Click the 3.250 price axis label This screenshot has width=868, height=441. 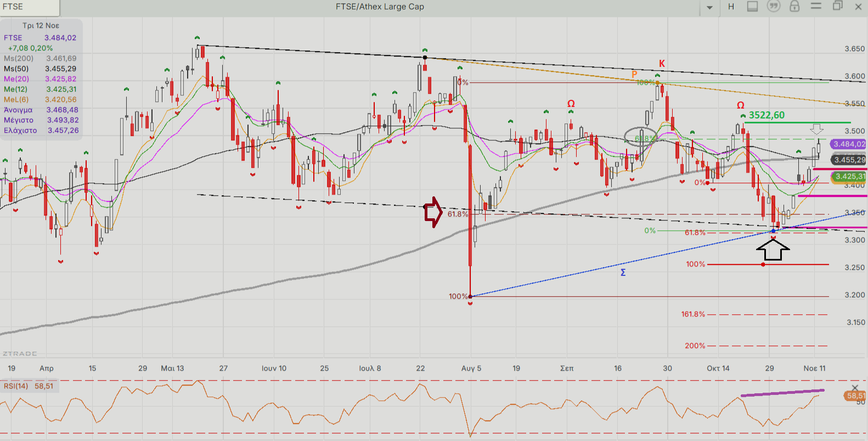click(x=854, y=268)
